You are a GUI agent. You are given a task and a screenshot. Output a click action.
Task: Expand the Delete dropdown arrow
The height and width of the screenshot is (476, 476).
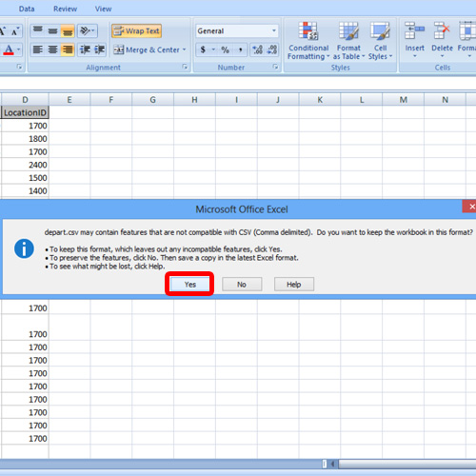point(442,56)
